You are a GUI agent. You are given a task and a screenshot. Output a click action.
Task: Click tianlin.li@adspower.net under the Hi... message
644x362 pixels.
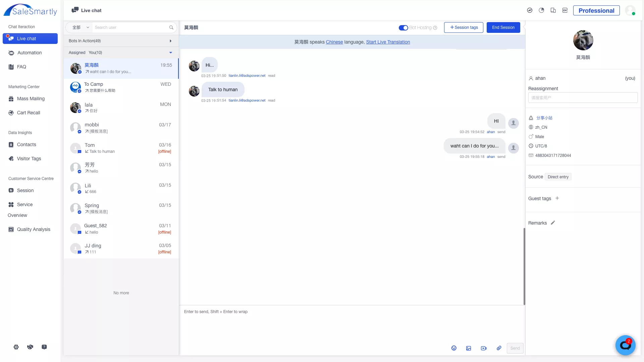pyautogui.click(x=247, y=76)
